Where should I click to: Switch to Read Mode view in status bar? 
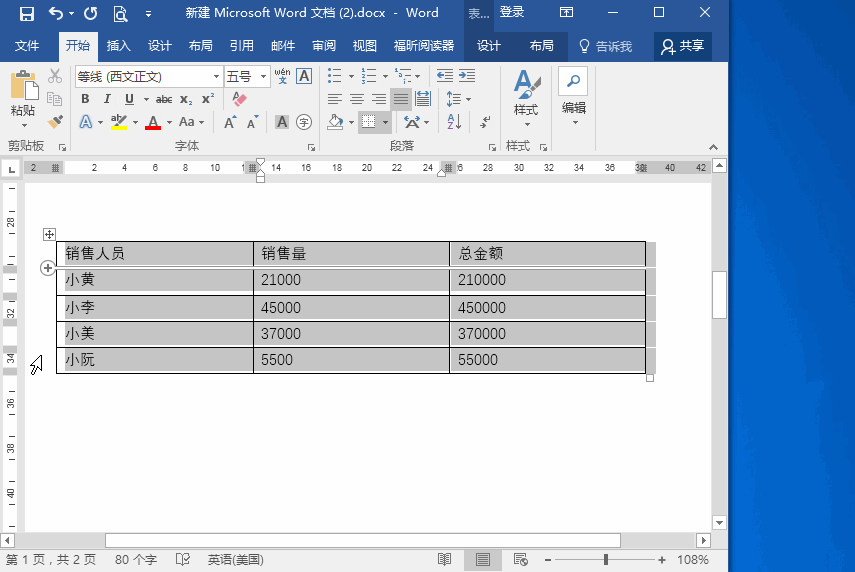point(444,559)
